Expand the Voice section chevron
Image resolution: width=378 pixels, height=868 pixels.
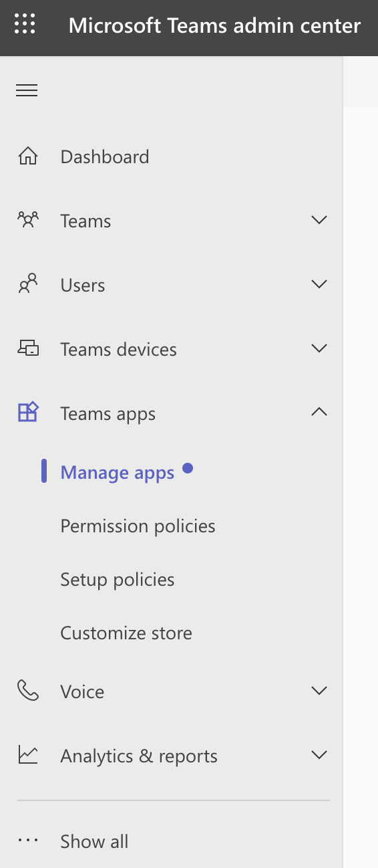pyautogui.click(x=319, y=691)
